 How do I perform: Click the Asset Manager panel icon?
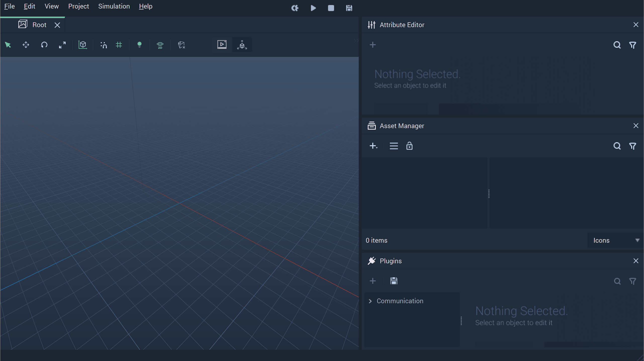(x=372, y=126)
